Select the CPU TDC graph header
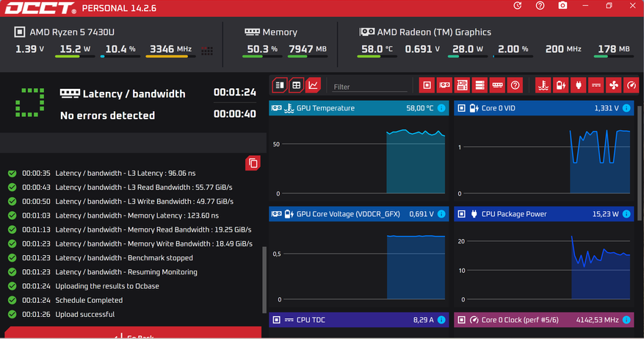This screenshot has width=644, height=339. click(359, 320)
